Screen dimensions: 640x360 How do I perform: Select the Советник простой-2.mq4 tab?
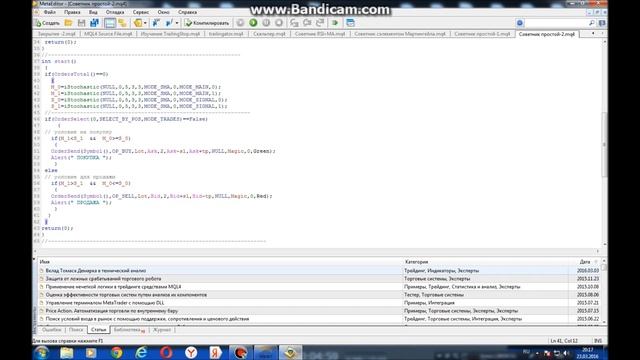pos(547,34)
